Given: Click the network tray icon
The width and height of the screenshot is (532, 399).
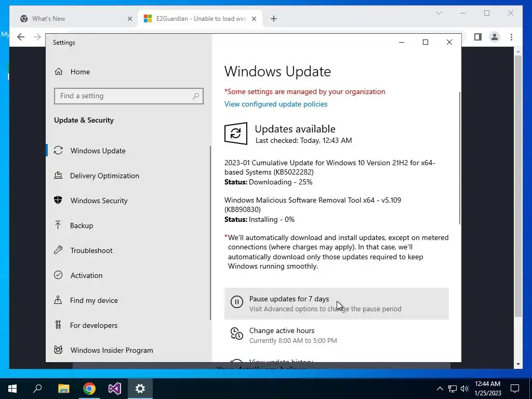Looking at the screenshot, I should tap(453, 389).
